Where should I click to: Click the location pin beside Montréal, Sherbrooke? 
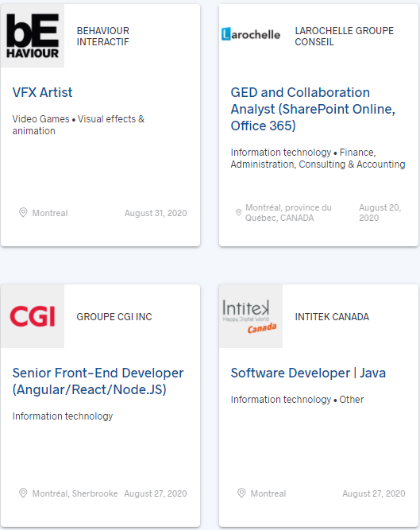click(x=23, y=493)
